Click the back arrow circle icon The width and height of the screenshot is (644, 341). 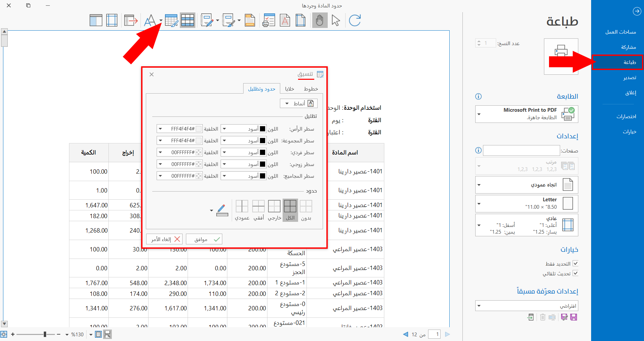(x=637, y=11)
